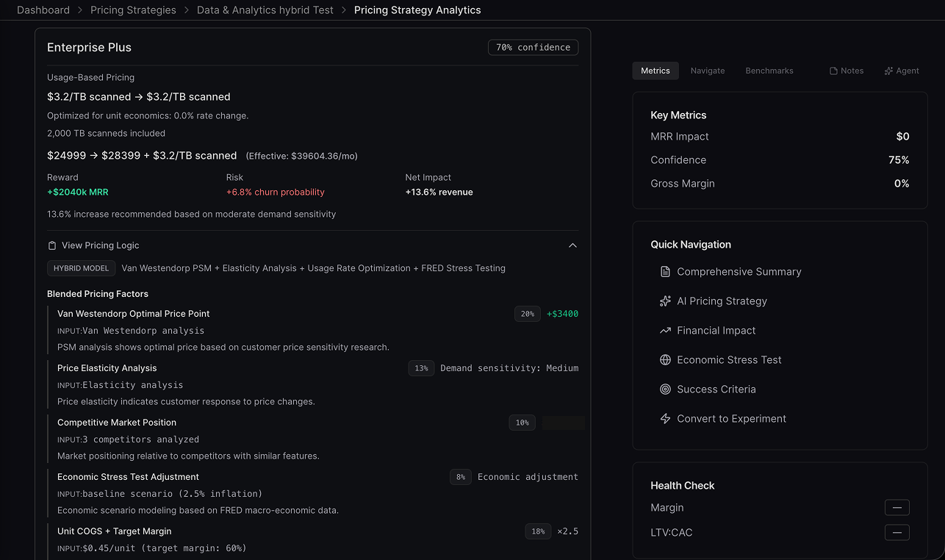Viewport: 945px width, 560px height.
Task: Click Price Elasticity Analysis heading
Action: (107, 368)
